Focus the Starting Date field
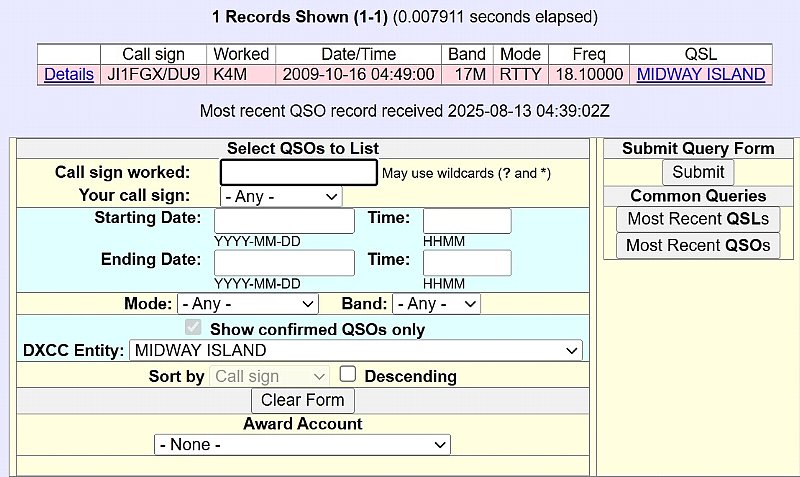Screen dimensions: 800x477 [x=284, y=221]
